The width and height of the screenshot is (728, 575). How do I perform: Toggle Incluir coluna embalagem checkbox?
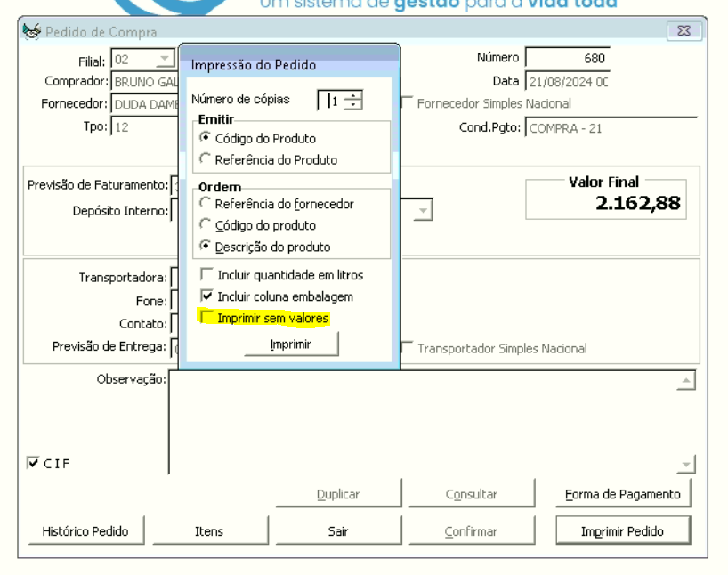pyautogui.click(x=207, y=296)
